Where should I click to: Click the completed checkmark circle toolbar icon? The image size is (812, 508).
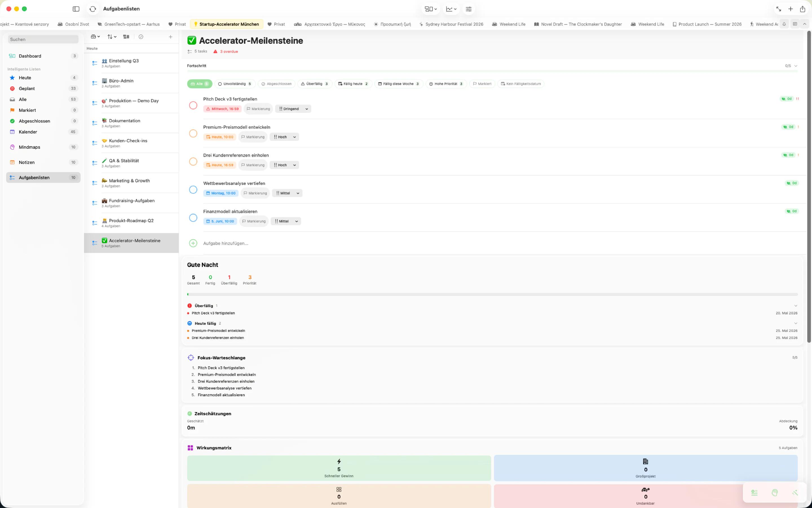point(141,37)
